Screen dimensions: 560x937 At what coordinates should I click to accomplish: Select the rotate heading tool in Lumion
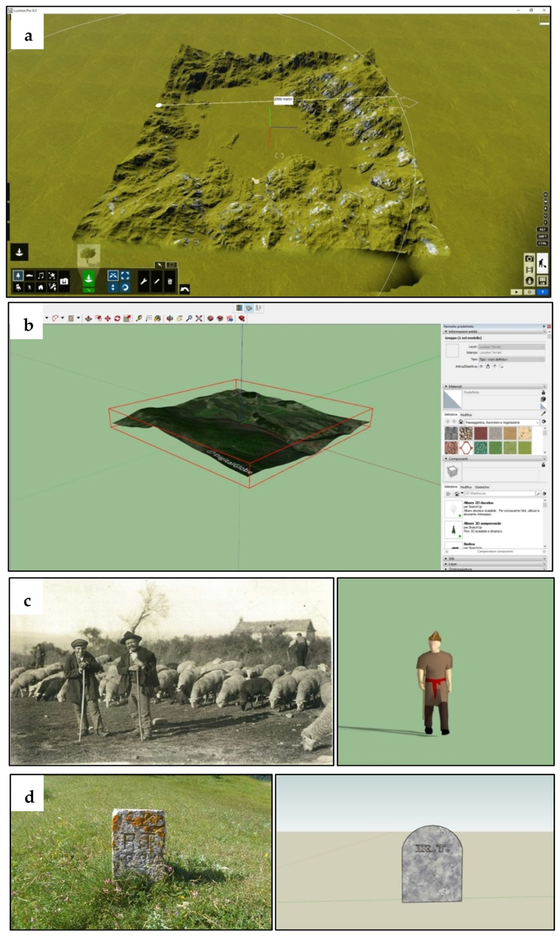click(x=125, y=287)
